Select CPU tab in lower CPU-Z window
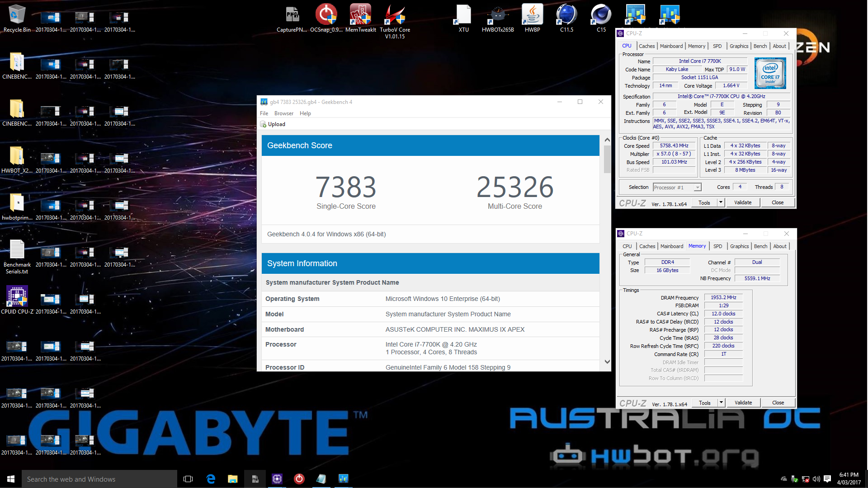868x488 pixels. [627, 246]
